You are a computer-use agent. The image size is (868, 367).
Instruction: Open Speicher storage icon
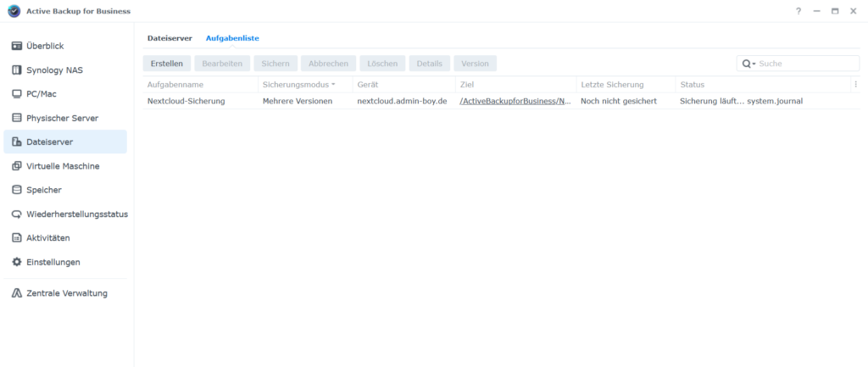tap(17, 190)
